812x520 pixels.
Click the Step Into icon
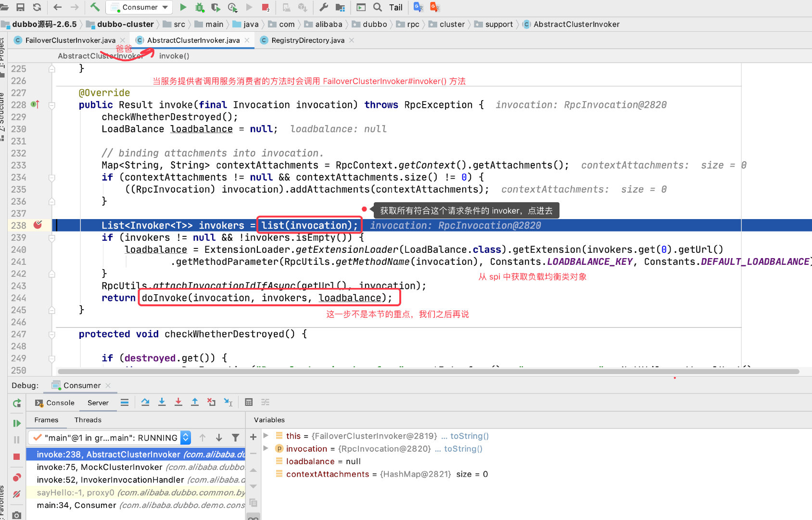click(x=162, y=402)
